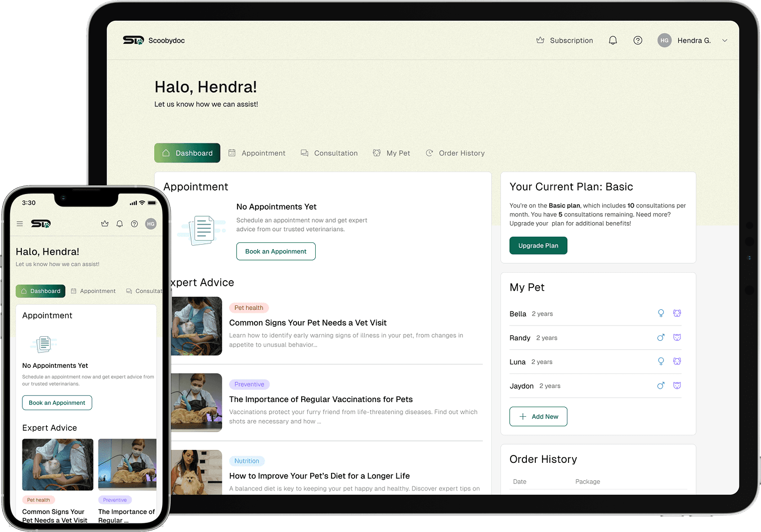
Task: Switch to the Consultation tab on tablet
Action: click(x=329, y=153)
